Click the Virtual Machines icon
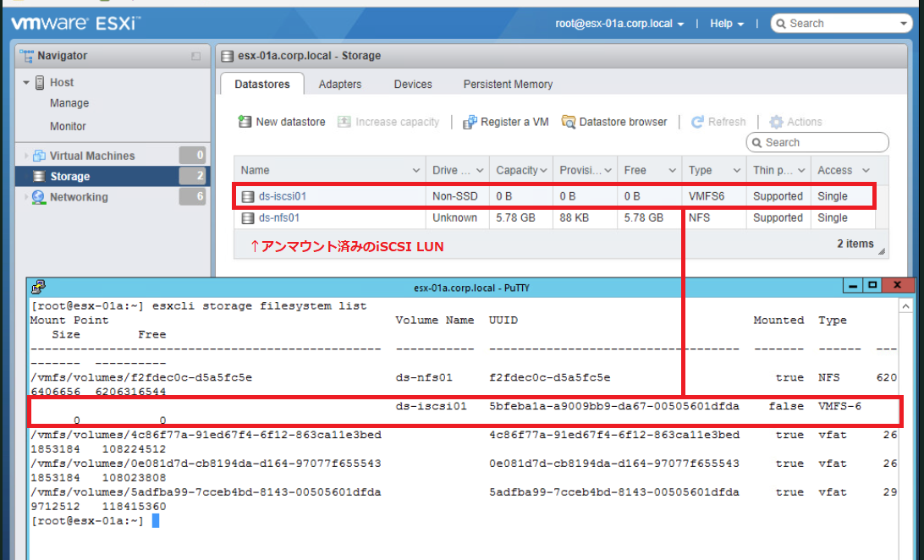 pos(39,156)
